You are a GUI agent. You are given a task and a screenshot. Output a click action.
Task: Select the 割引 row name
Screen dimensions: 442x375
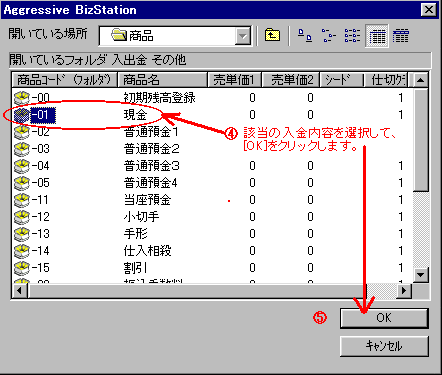click(x=135, y=268)
